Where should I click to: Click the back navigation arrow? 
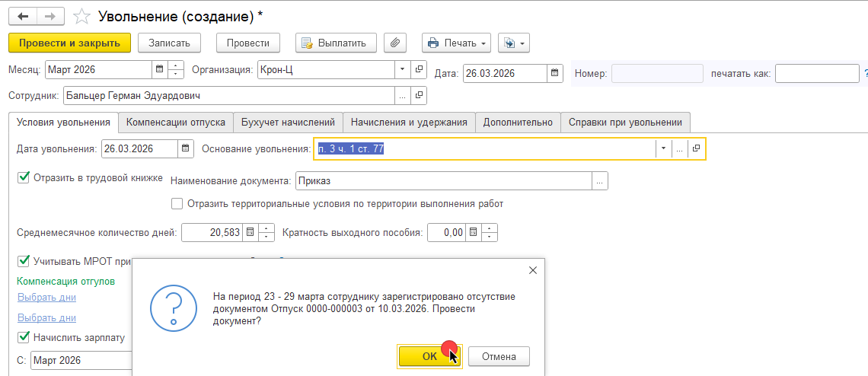coord(23,16)
